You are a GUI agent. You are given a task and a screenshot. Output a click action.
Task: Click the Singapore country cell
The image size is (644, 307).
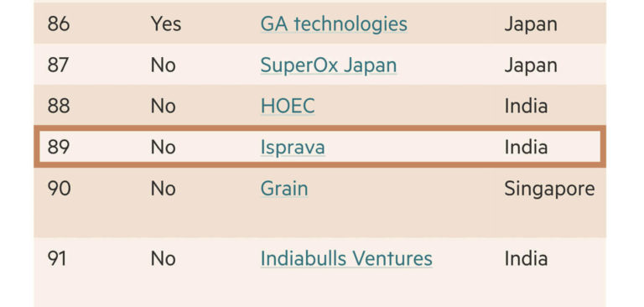pyautogui.click(x=549, y=189)
